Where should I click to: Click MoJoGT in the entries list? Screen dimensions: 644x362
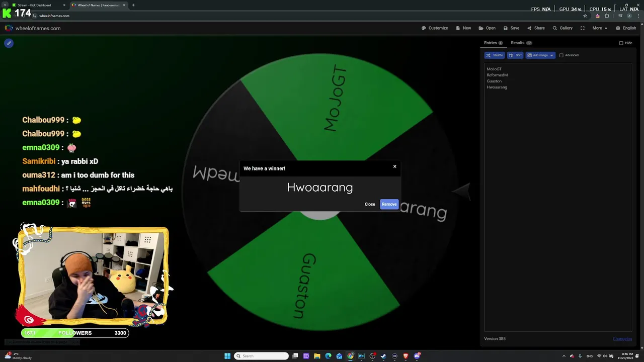pos(494,69)
